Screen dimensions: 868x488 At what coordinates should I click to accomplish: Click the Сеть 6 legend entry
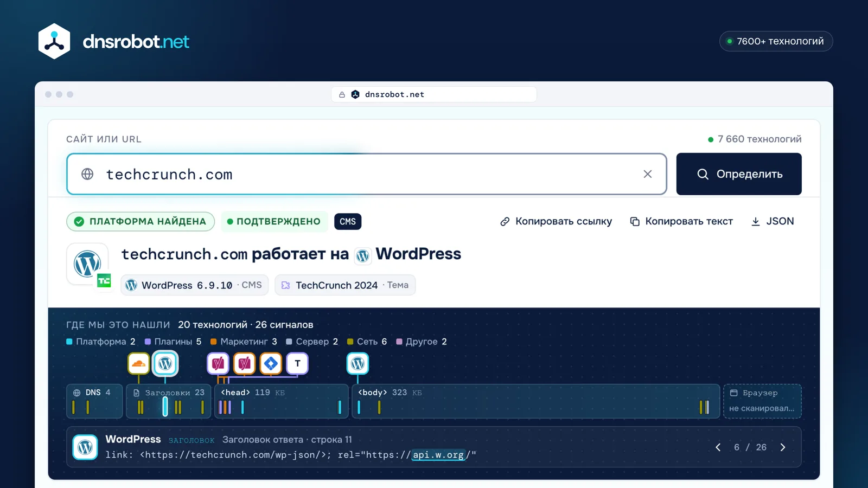tap(367, 342)
